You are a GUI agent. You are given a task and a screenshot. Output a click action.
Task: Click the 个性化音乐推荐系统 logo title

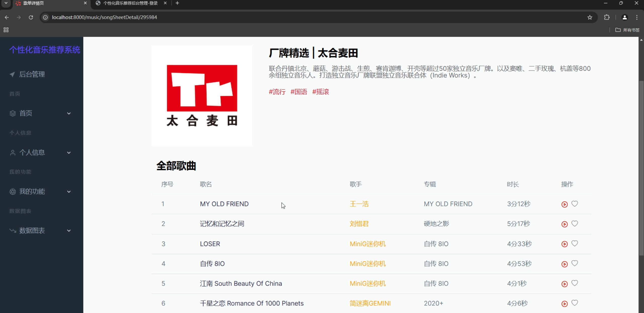[x=45, y=50]
